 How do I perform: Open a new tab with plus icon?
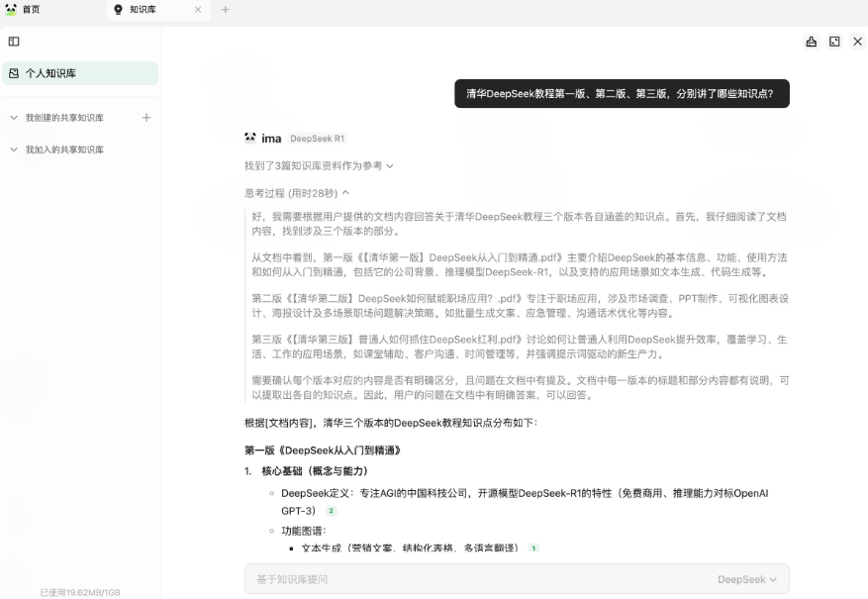coord(226,10)
